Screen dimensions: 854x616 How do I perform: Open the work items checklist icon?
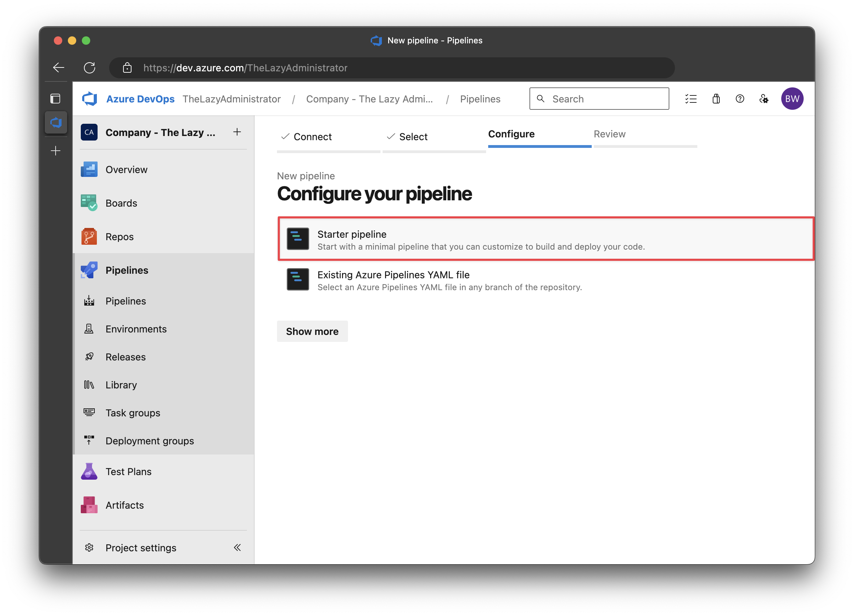[691, 99]
